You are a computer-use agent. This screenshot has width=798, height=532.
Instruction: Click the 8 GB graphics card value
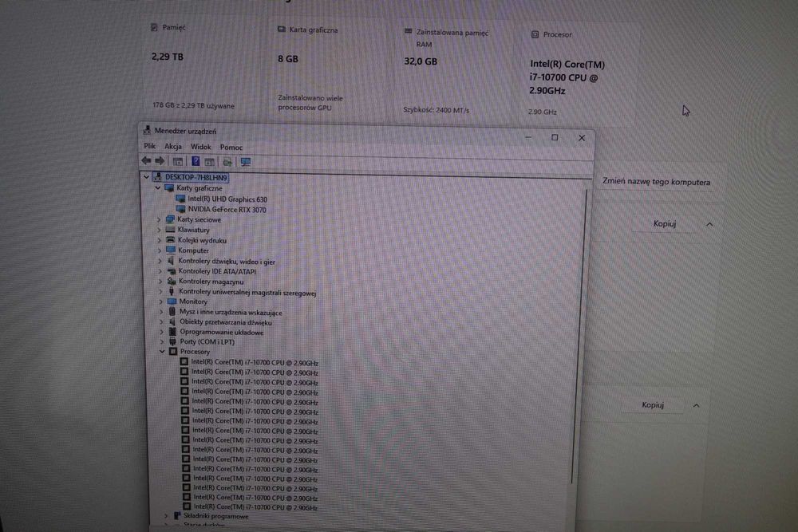[287, 58]
